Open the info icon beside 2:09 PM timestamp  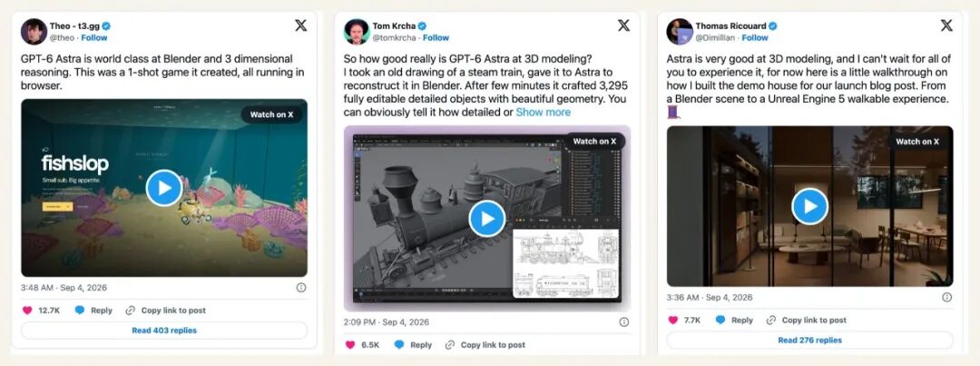(623, 321)
